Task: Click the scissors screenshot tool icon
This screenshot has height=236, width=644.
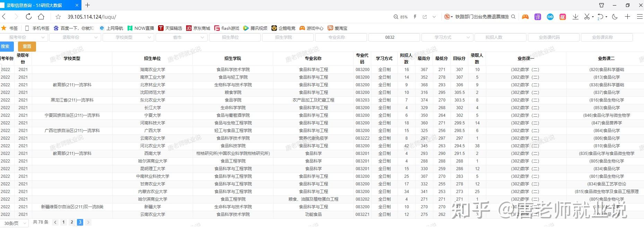Action: 587,17
